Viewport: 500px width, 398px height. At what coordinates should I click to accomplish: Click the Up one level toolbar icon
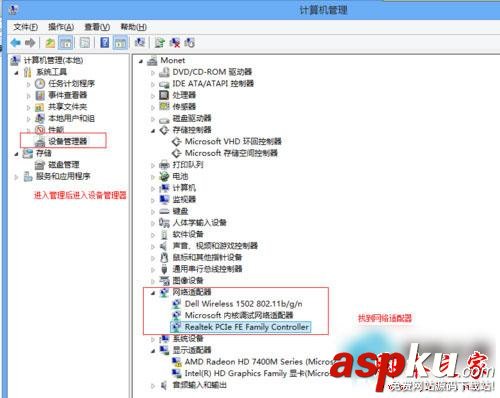pos(50,43)
